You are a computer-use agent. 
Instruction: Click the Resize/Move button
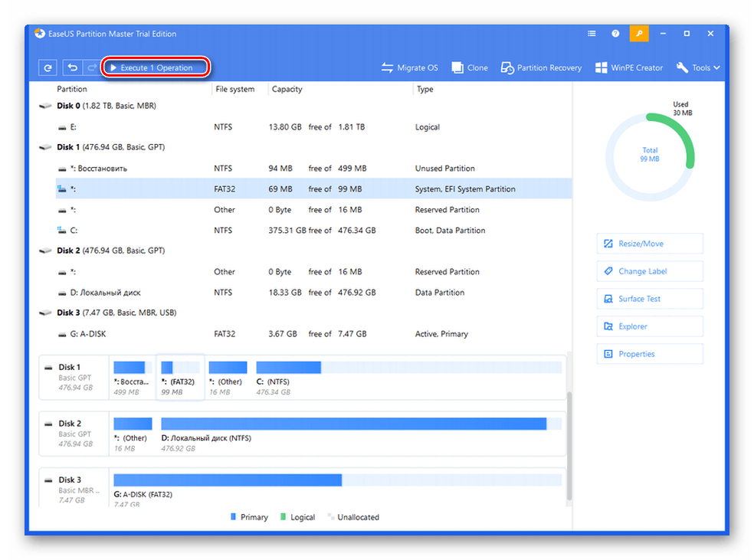pos(650,244)
